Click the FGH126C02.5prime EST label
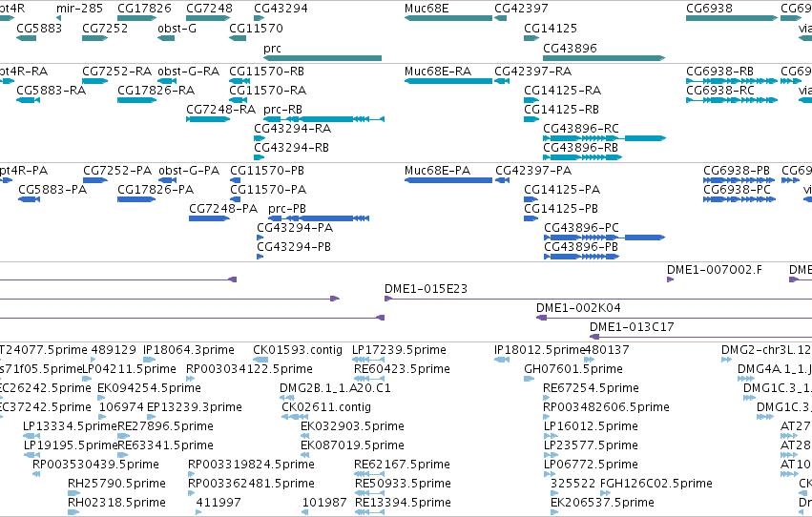The width and height of the screenshot is (812, 517). (x=656, y=484)
